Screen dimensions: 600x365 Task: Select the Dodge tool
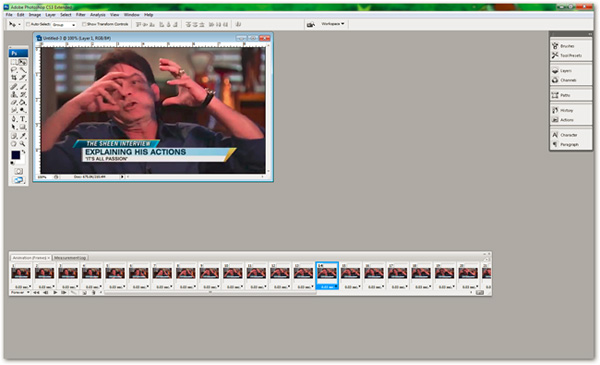[23, 110]
